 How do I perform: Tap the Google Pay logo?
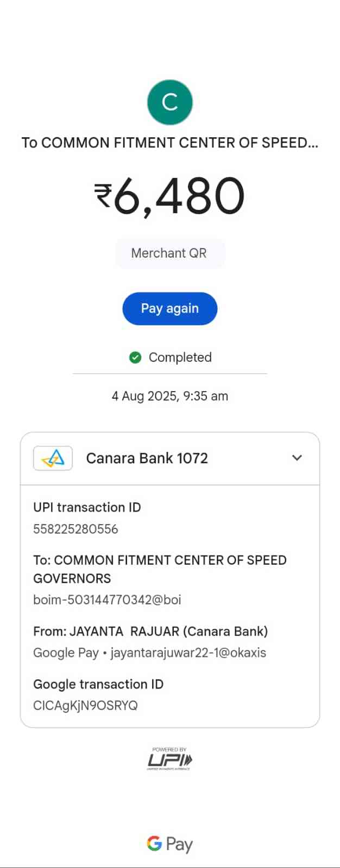point(169,844)
